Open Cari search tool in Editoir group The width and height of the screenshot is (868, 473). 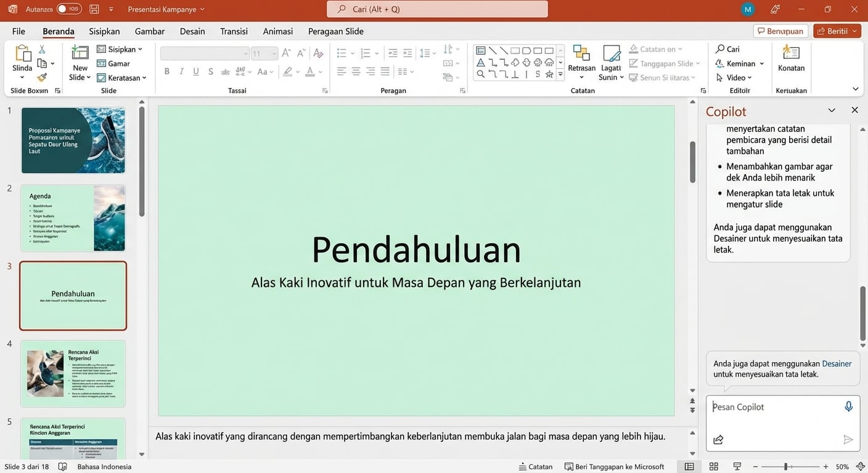[x=730, y=49]
